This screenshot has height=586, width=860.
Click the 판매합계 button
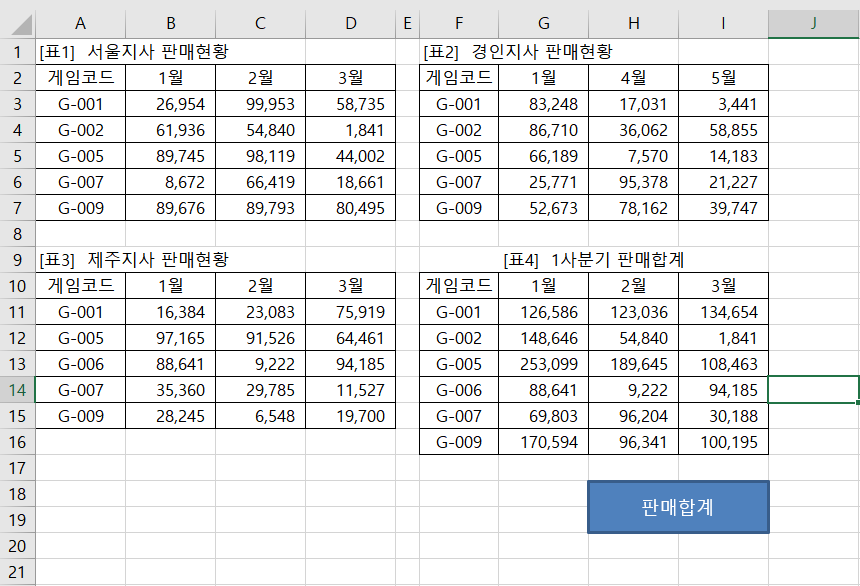click(678, 507)
